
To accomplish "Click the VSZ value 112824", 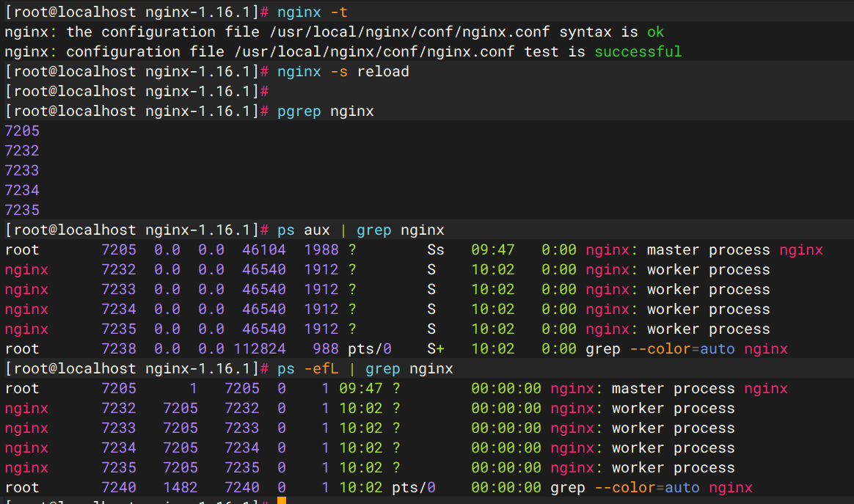I will click(x=259, y=348).
